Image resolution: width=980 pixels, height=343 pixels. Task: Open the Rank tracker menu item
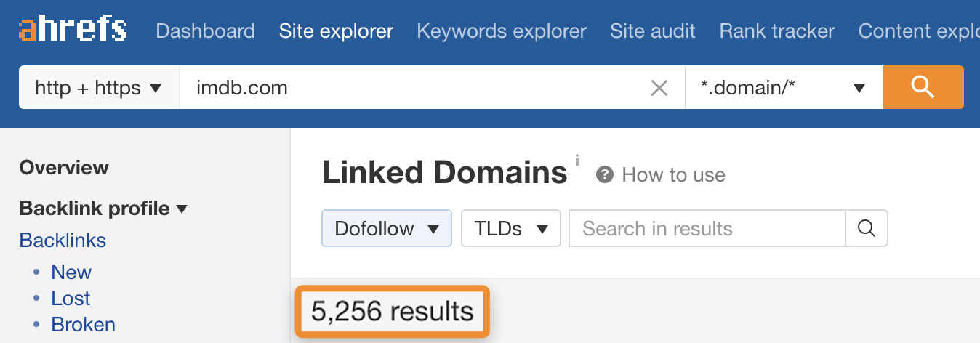(x=777, y=31)
